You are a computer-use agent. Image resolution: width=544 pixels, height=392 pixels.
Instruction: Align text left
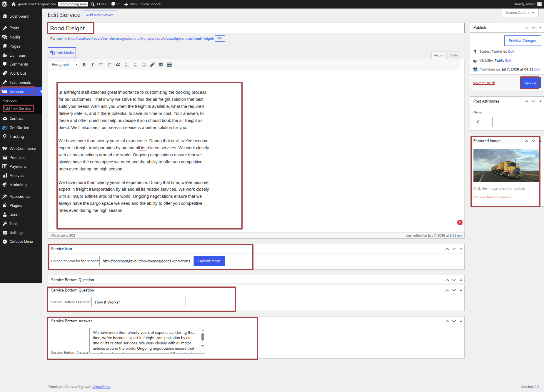pos(126,65)
